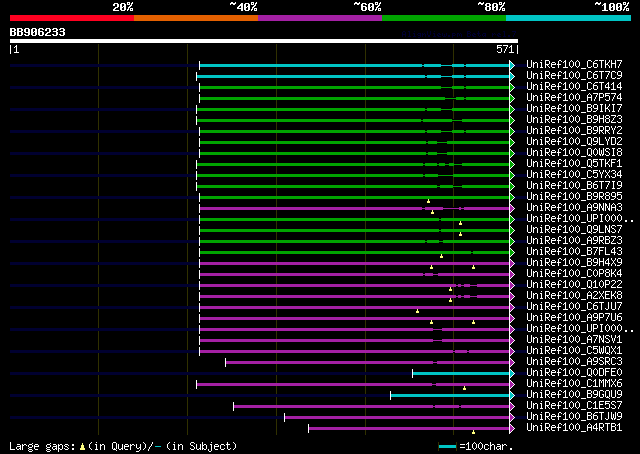Viewport: 640px width, 454px height.
Task: Select the UniRef100_A9RBZ3 label
Action: click(x=574, y=240)
